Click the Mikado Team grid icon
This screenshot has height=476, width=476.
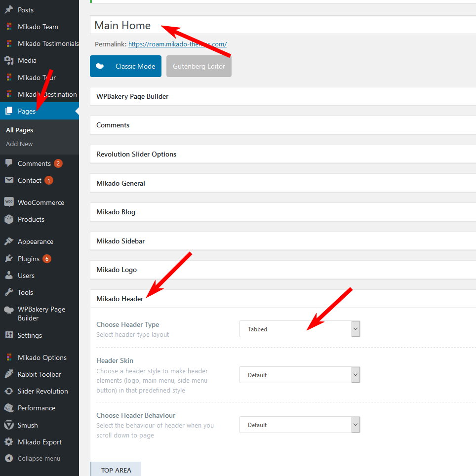[x=9, y=27]
